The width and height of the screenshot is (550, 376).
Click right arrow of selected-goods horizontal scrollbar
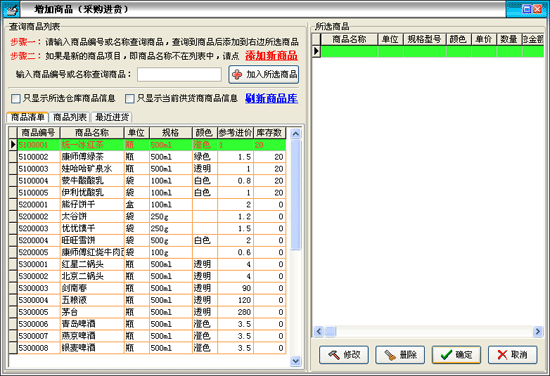coord(537,331)
